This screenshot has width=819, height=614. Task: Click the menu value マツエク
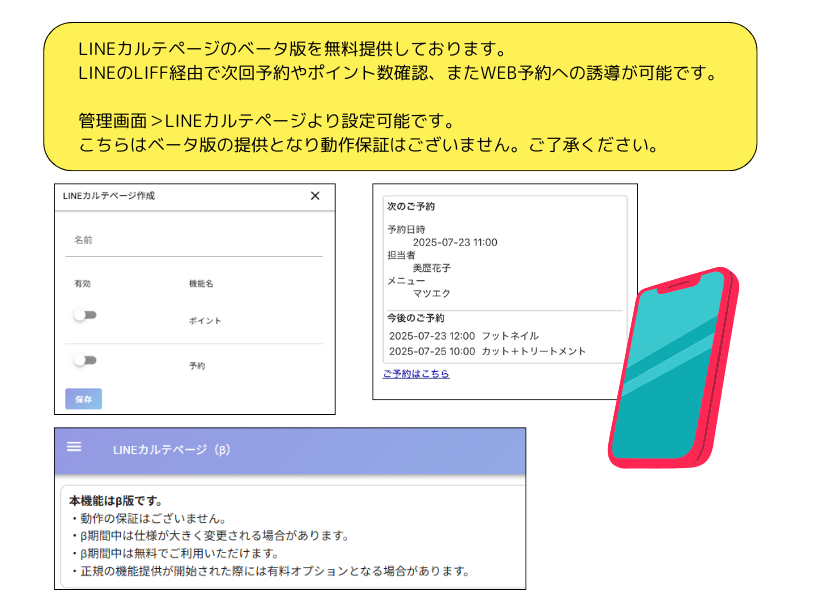(431, 293)
